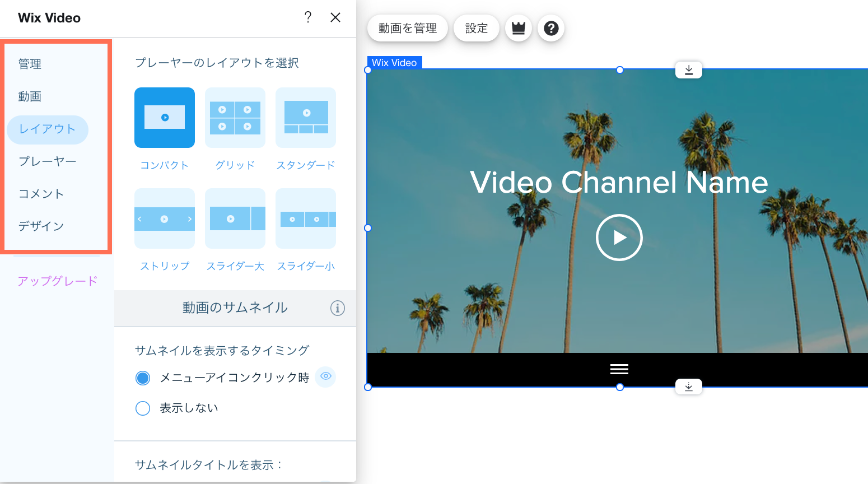Select the ストリップ player layout
This screenshot has height=484, width=868.
coord(164,218)
